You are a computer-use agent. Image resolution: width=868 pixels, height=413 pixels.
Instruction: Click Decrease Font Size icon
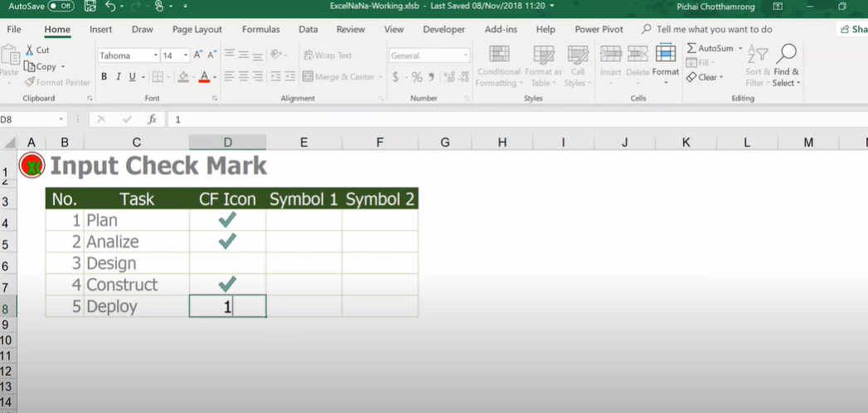[x=212, y=55]
